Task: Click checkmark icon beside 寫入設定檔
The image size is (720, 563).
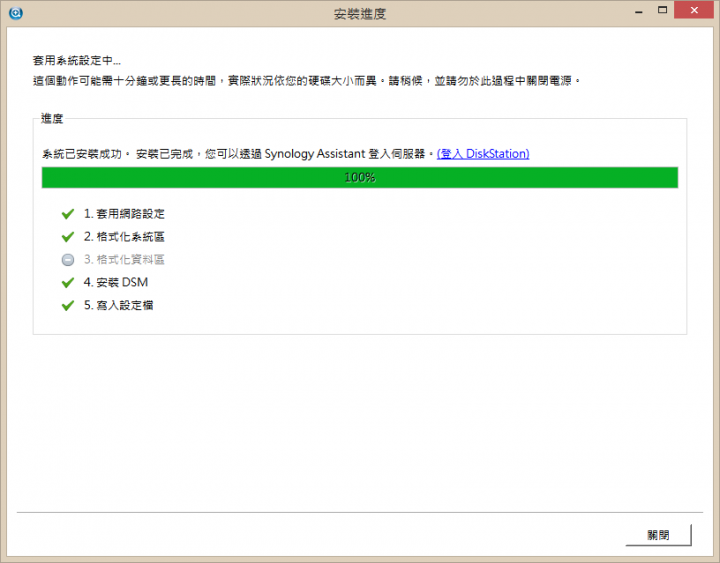Action: point(68,305)
